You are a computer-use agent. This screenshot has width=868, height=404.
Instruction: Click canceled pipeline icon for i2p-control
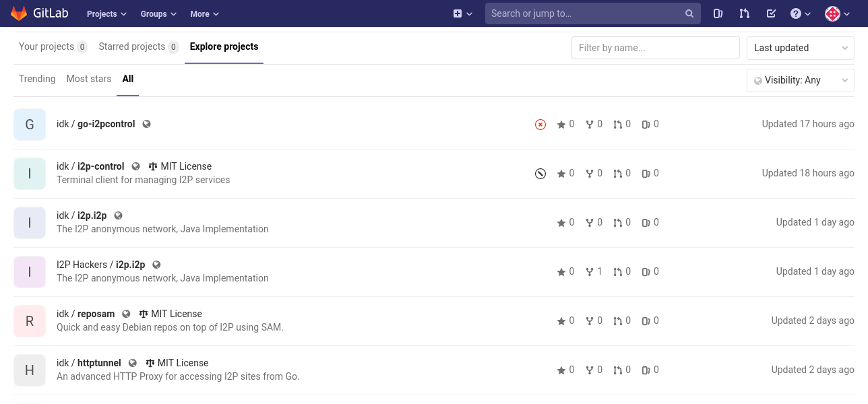point(540,174)
